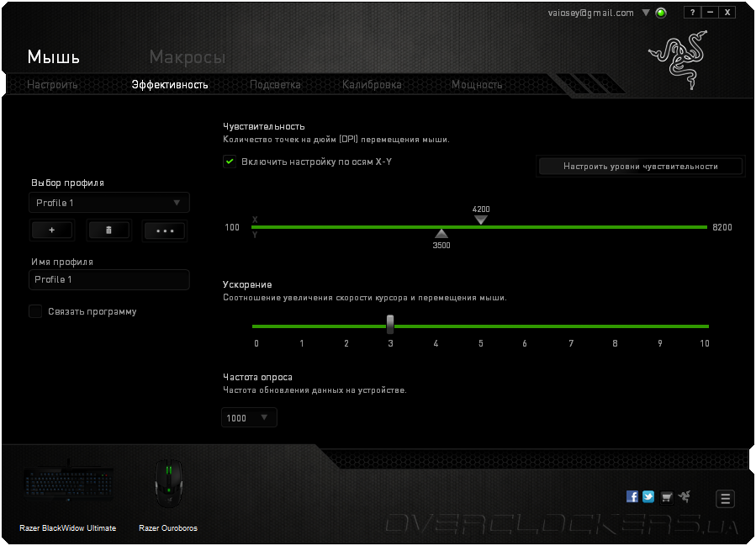Open the polling rate 1000 dropdown
This screenshot has height=546, width=756.
point(249,417)
